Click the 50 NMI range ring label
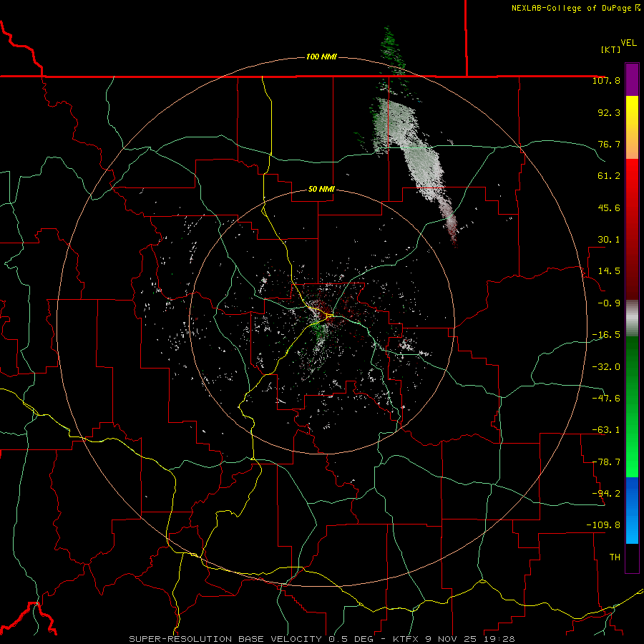The height and width of the screenshot is (644, 644). pyautogui.click(x=321, y=190)
